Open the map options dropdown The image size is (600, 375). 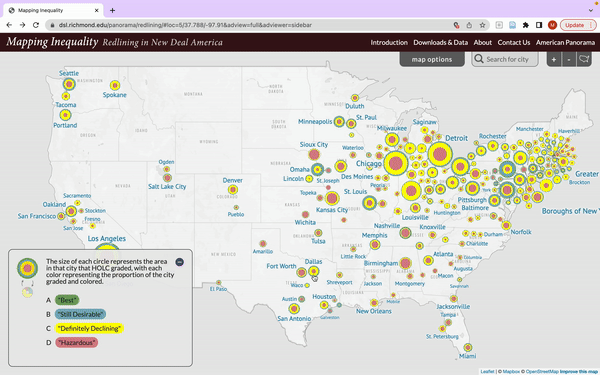(x=432, y=59)
